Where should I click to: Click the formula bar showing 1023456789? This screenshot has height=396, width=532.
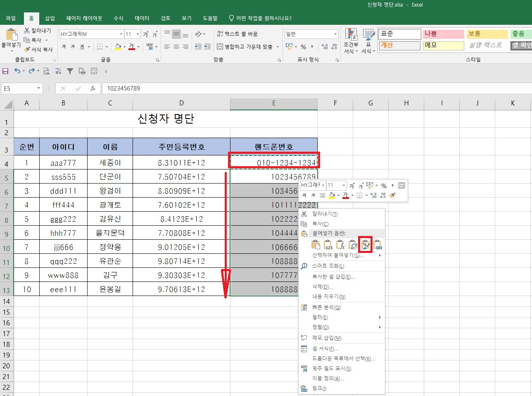click(x=317, y=88)
